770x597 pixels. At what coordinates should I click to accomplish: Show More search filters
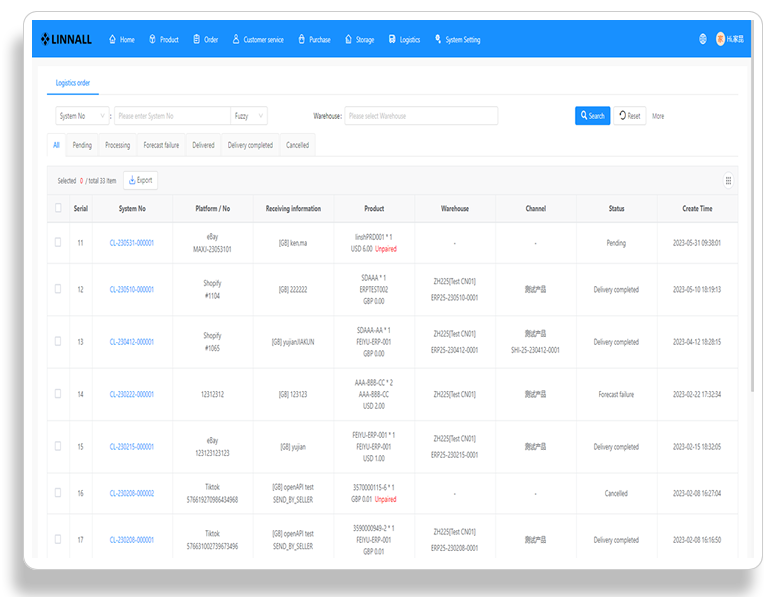pyautogui.click(x=658, y=116)
